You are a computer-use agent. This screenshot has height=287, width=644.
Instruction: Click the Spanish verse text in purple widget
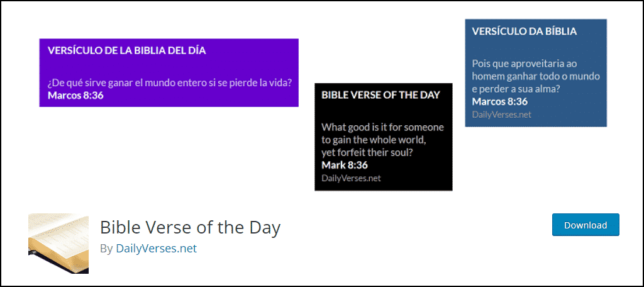(x=173, y=83)
